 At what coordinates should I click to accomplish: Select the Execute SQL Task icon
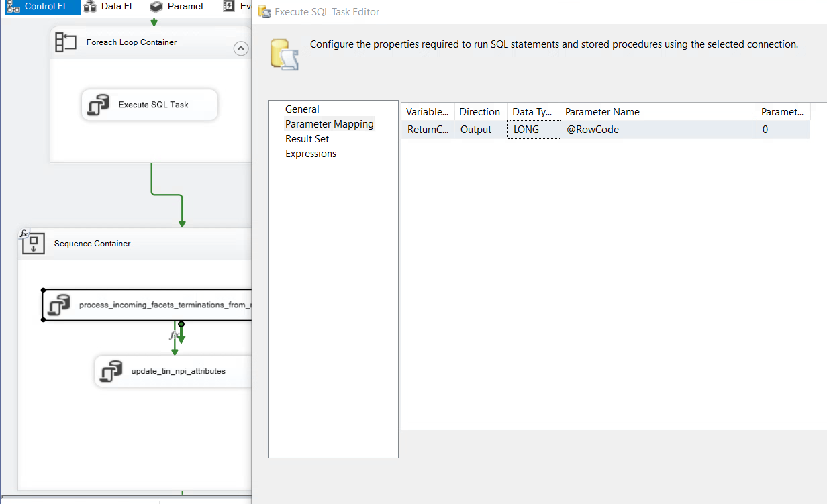coord(98,105)
